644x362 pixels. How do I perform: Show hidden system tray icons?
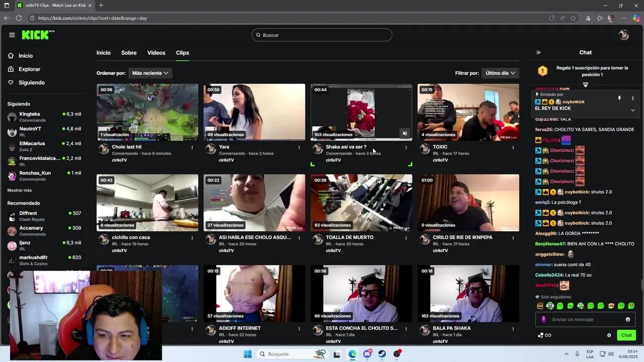click(x=566, y=354)
